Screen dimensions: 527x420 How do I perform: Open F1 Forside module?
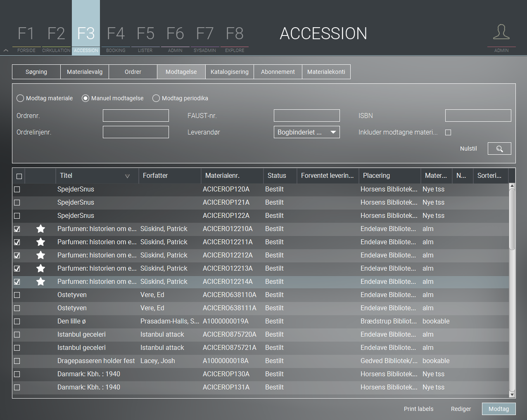[26, 38]
